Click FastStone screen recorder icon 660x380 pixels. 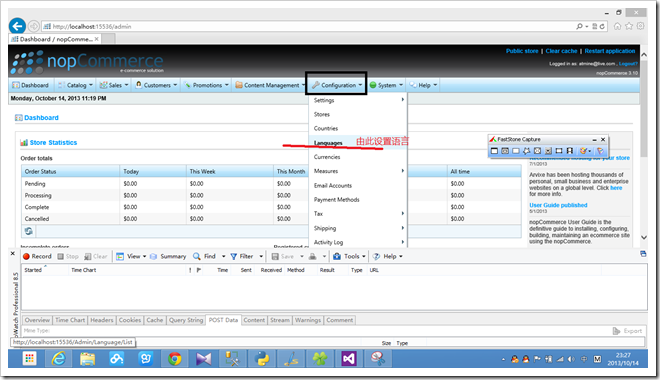pos(570,151)
